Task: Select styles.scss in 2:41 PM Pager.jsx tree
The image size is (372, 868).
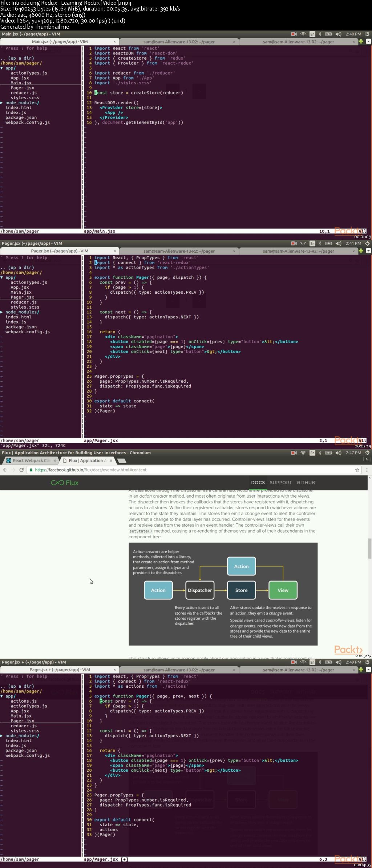Action: pos(25,307)
